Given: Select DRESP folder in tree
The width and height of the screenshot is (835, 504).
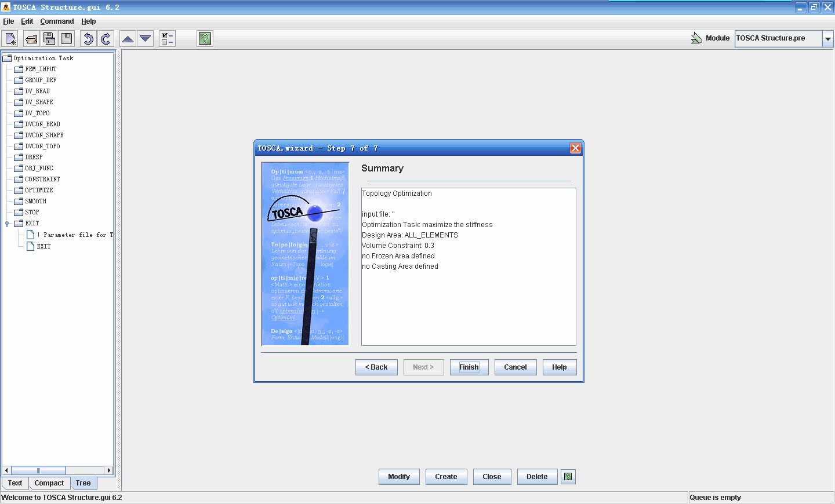Looking at the screenshot, I should click(x=28, y=157).
